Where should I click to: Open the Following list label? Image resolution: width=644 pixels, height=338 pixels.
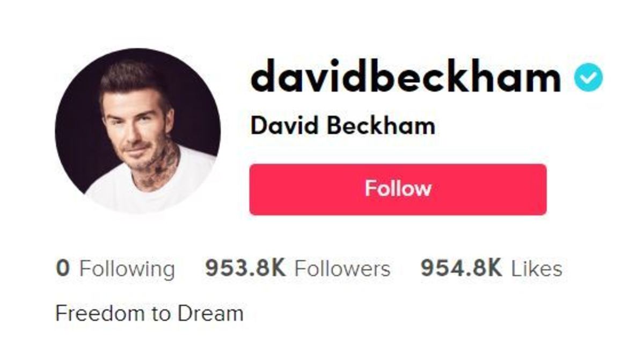[x=127, y=269]
